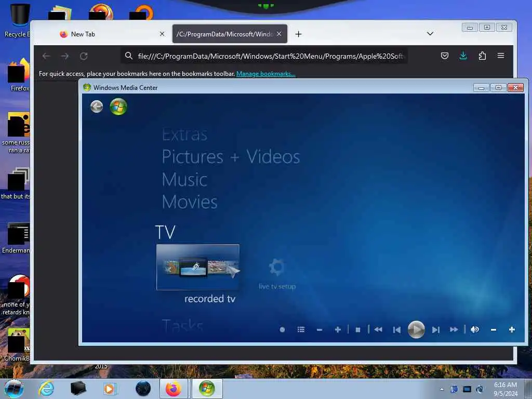The image size is (532, 399).
Task: Click the record dot in Media Center controls
Action: [282, 329]
